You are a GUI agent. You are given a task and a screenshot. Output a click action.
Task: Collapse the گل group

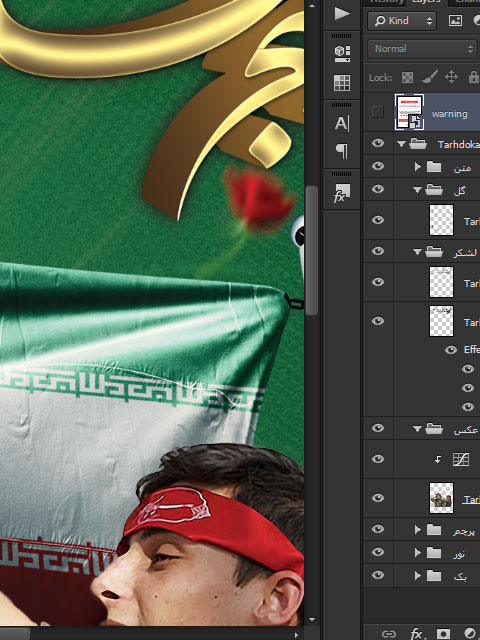click(x=417, y=190)
